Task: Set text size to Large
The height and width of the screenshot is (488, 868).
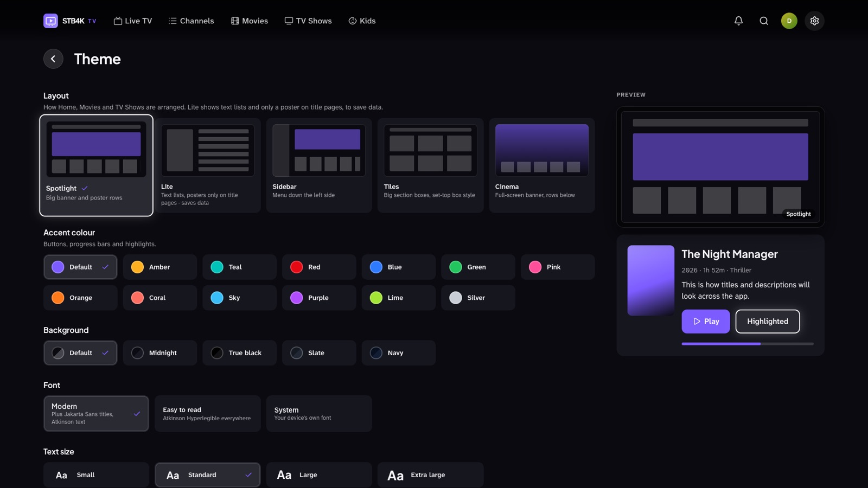Action: click(x=319, y=475)
